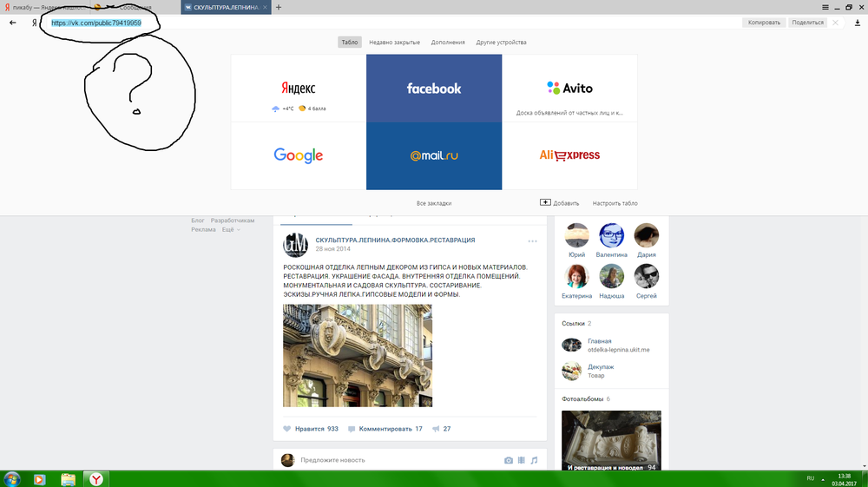Viewport: 868px width, 487px height.
Task: Attach video with the film icon
Action: [522, 460]
